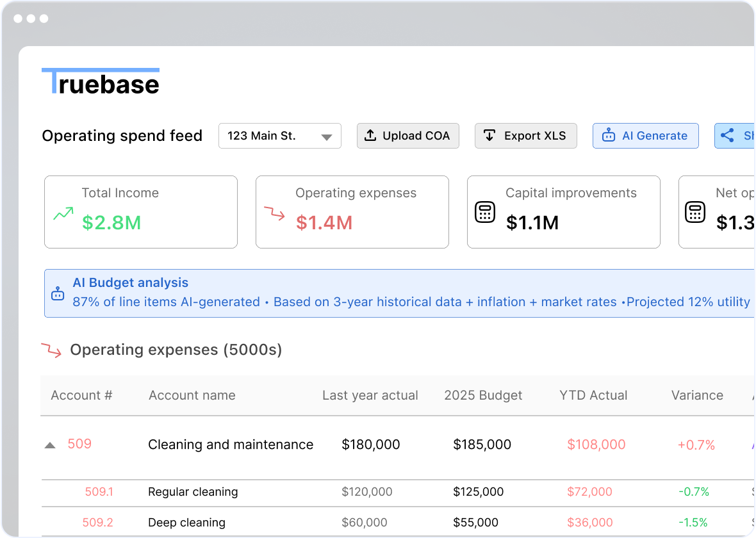Click account number 509.2
The height and width of the screenshot is (538, 756).
(x=97, y=523)
